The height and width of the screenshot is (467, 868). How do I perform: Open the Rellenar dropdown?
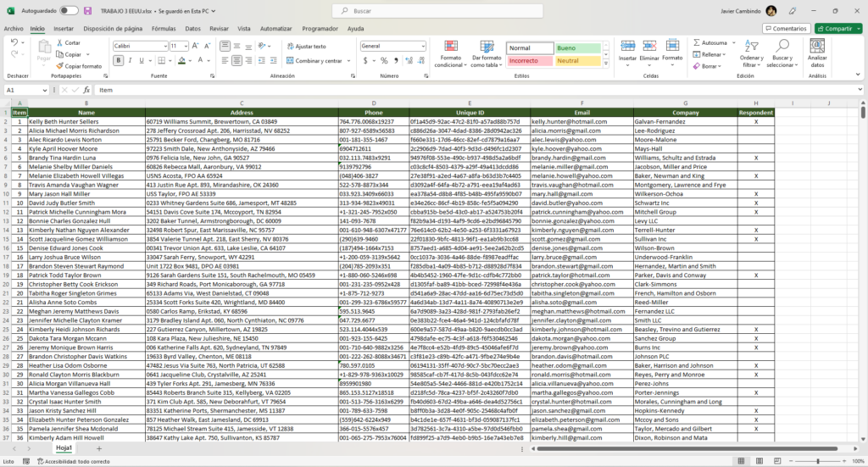point(709,54)
